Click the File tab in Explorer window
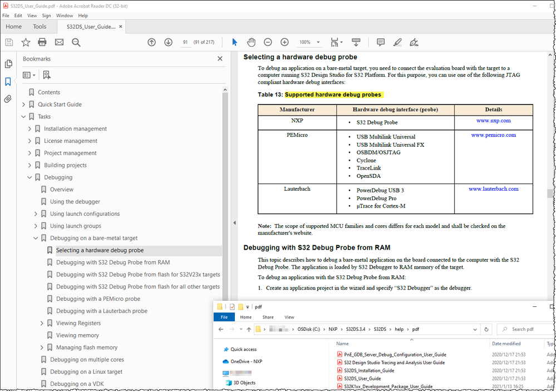Screen dimensions: 556x392 224,317
